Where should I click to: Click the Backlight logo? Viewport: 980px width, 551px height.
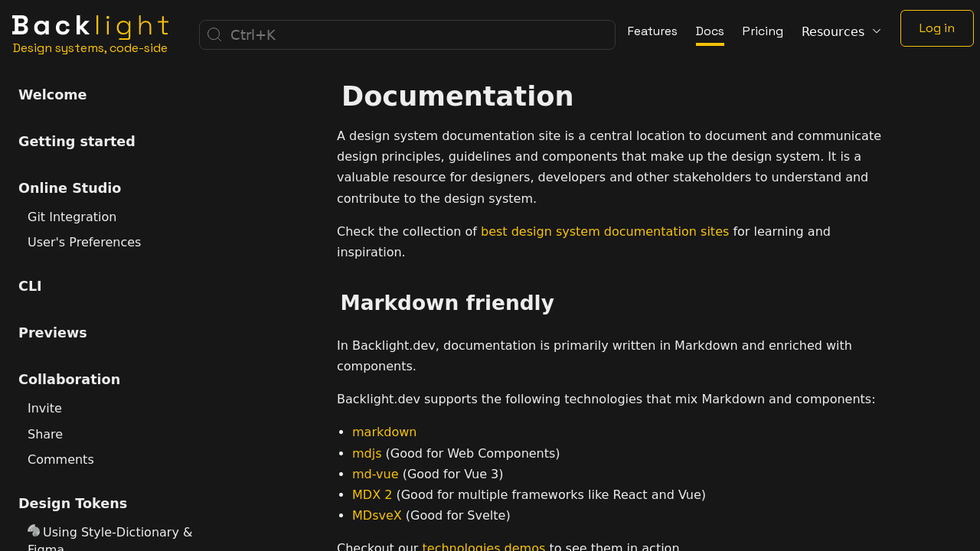[90, 27]
